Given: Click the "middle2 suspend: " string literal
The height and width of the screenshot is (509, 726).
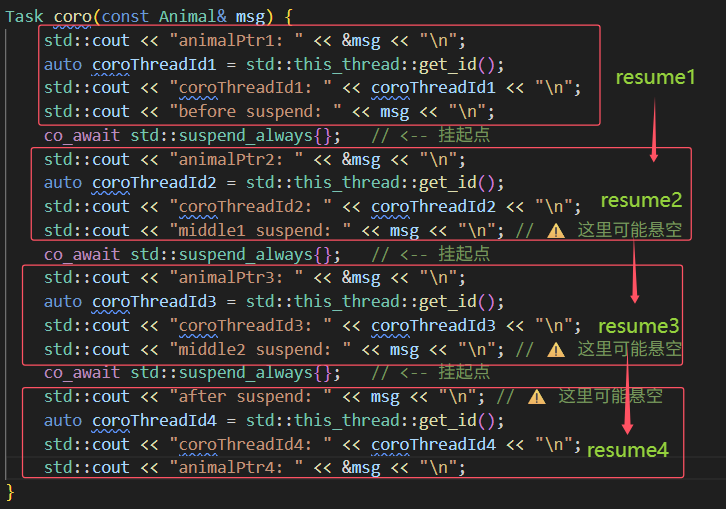Looking at the screenshot, I should (x=260, y=350).
